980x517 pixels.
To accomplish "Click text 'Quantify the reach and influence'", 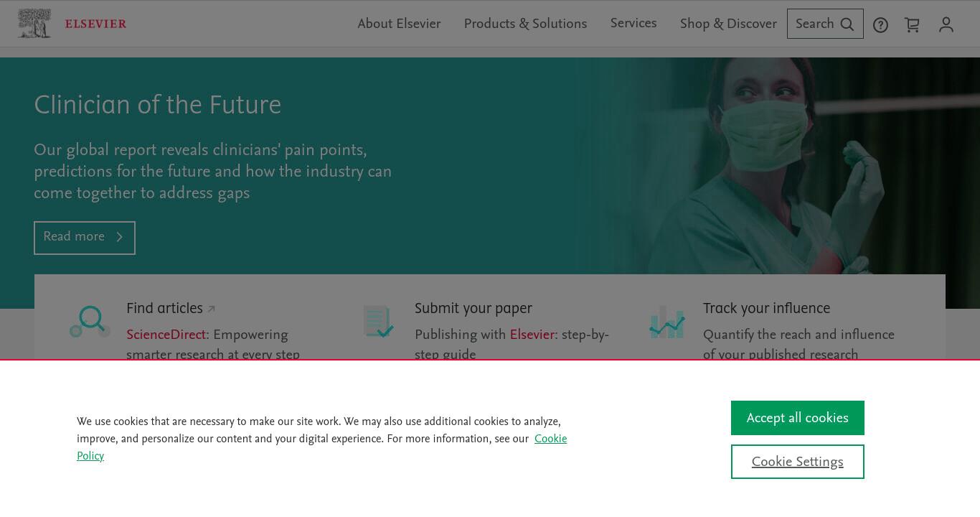I will point(798,335).
